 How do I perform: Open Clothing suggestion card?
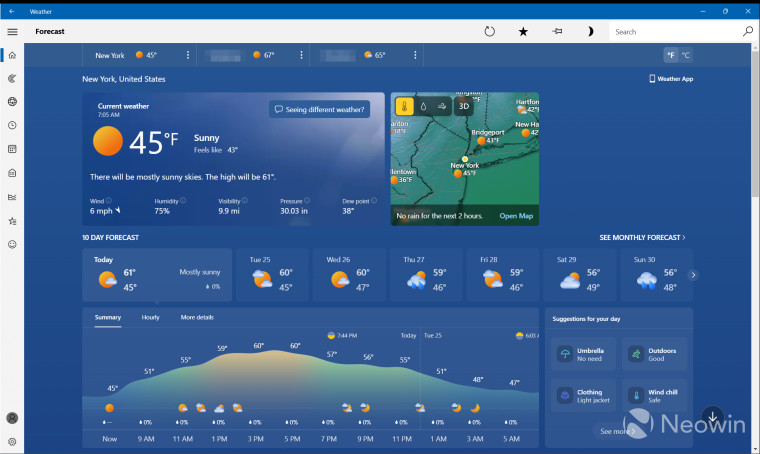(583, 395)
